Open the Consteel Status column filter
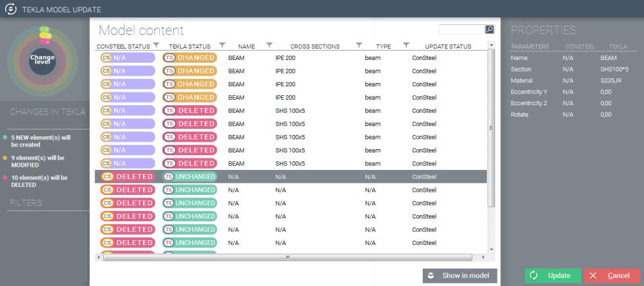 (156, 45)
